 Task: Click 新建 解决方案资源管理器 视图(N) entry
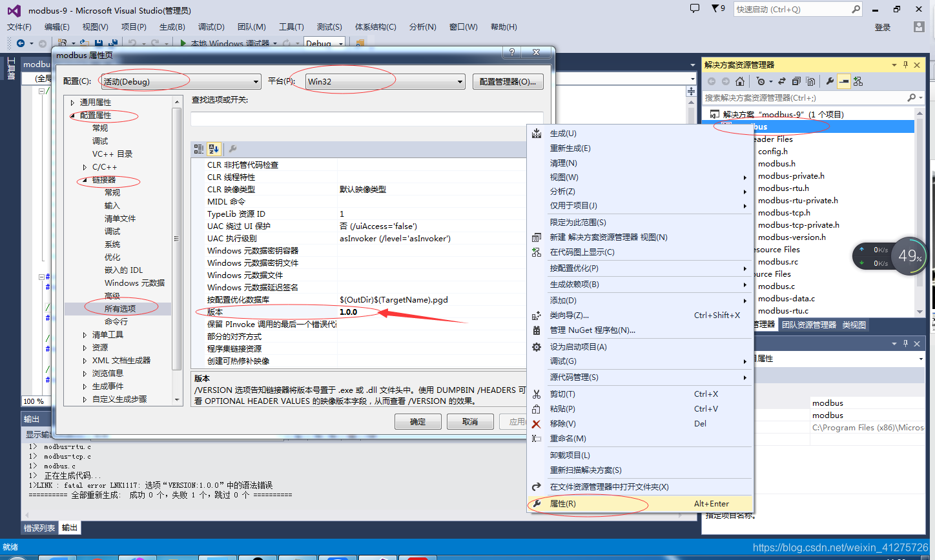[640, 237]
